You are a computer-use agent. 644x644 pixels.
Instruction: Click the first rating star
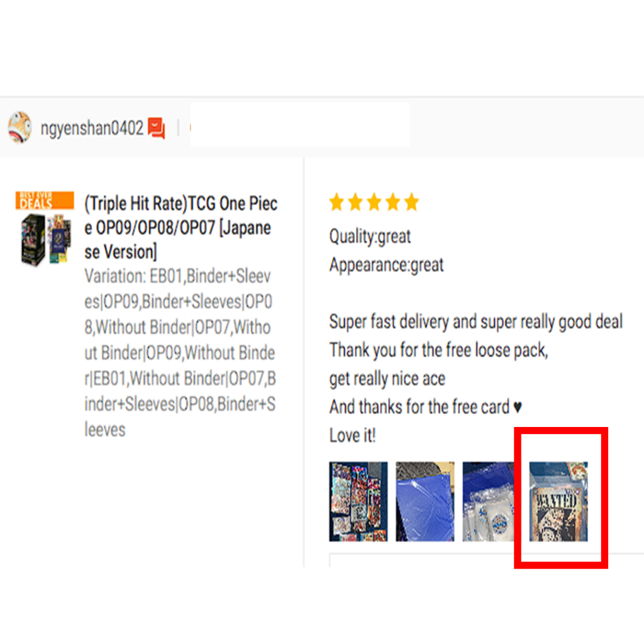point(337,203)
